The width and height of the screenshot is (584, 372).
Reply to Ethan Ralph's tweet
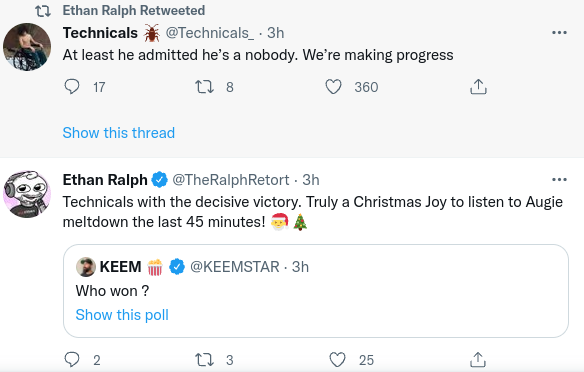(x=72, y=360)
